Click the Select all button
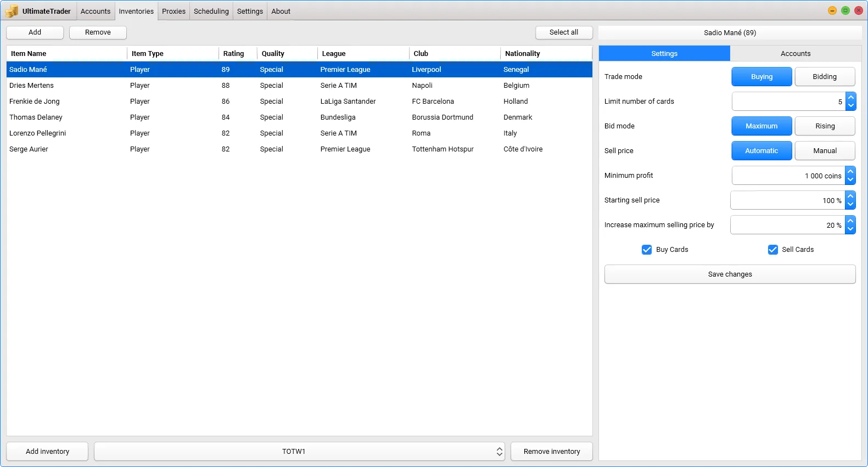The image size is (868, 467). (564, 32)
